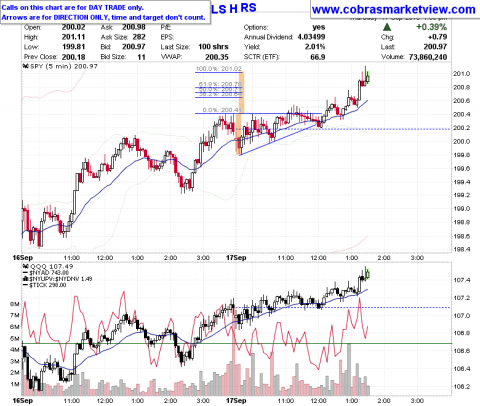The image size is (480, 406).
Task: Click the Low value 199.81
Action: tap(73, 47)
